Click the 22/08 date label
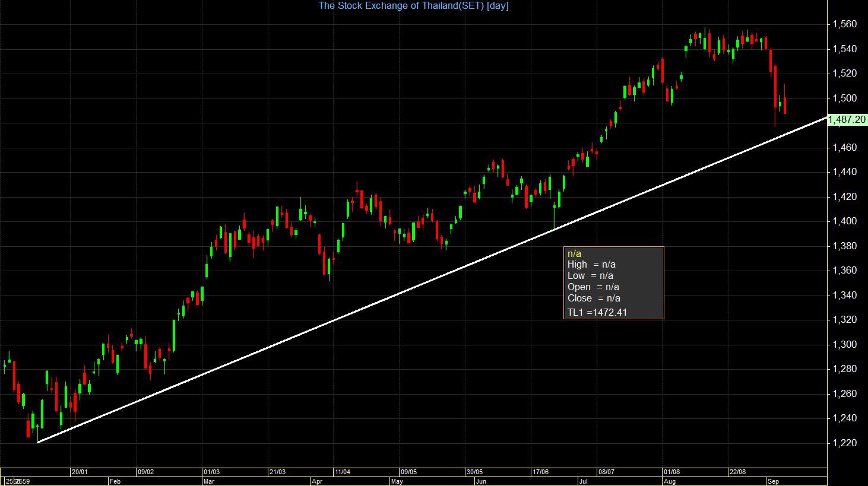Screen dimensions: 868x486 (x=737, y=472)
